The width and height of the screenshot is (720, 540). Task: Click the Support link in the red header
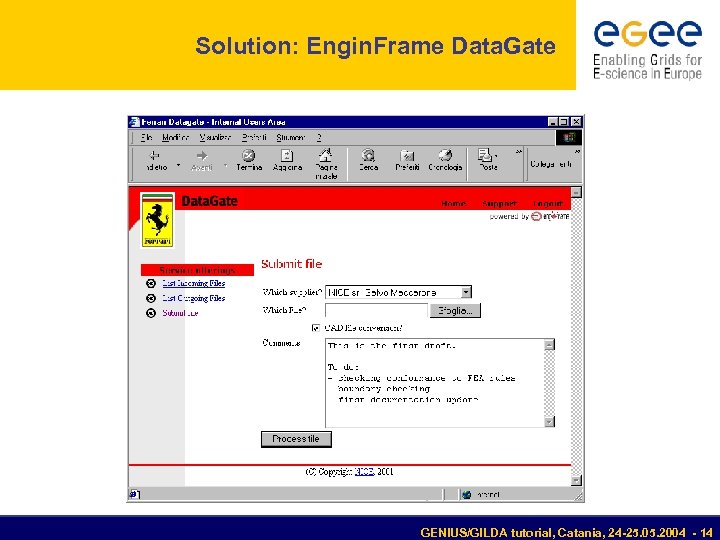[500, 203]
